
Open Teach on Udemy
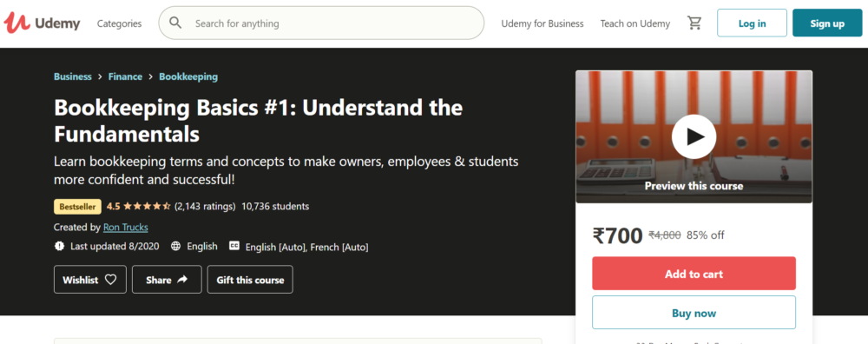pyautogui.click(x=635, y=23)
